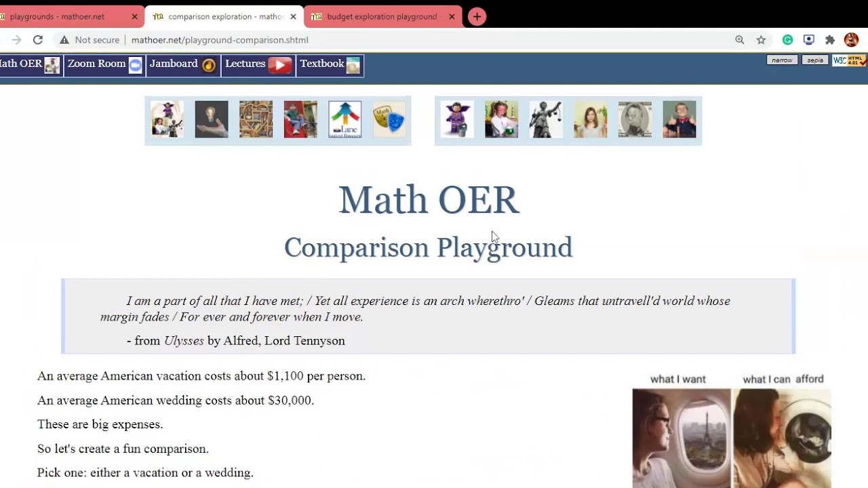Viewport: 868px width, 488px height.
Task: Select the Lady Justice statue icon
Action: click(546, 119)
